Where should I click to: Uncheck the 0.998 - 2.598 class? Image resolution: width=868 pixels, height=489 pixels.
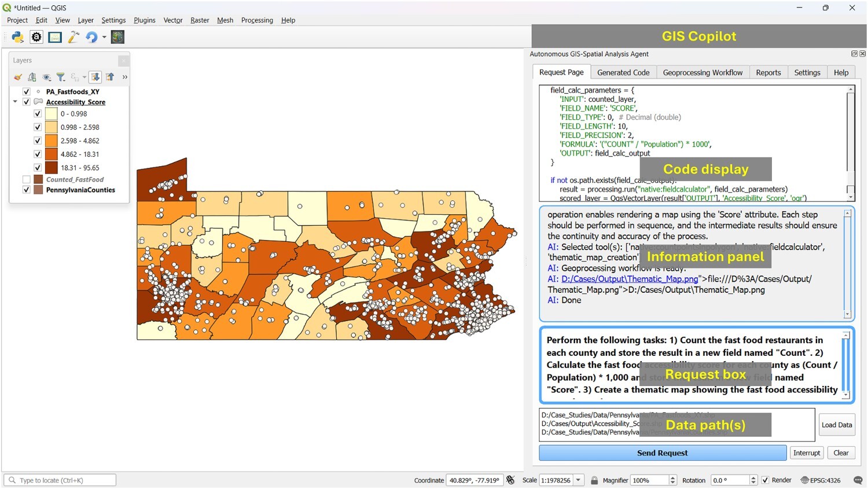point(38,127)
